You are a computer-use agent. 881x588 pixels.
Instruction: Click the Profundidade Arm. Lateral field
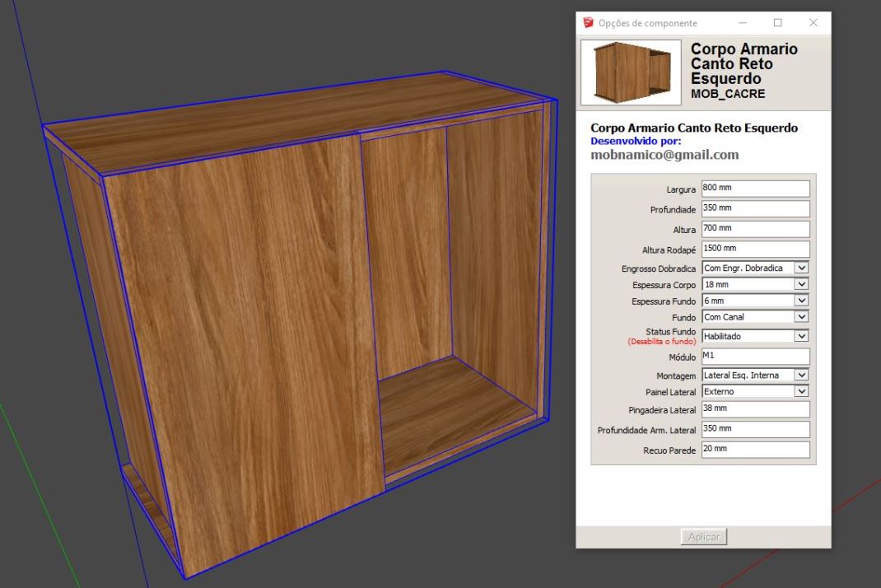755,430
